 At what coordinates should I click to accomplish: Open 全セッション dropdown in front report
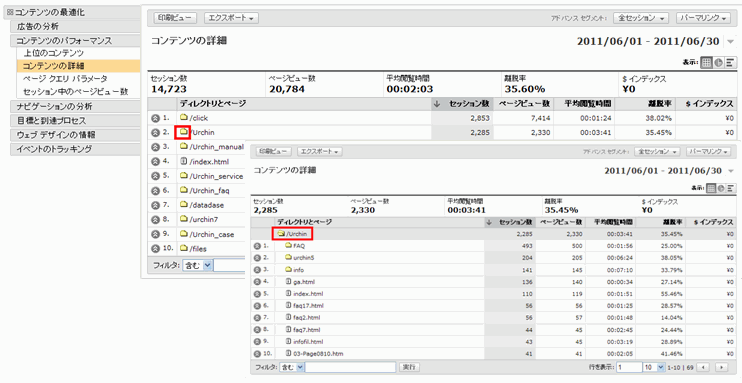pos(657,151)
